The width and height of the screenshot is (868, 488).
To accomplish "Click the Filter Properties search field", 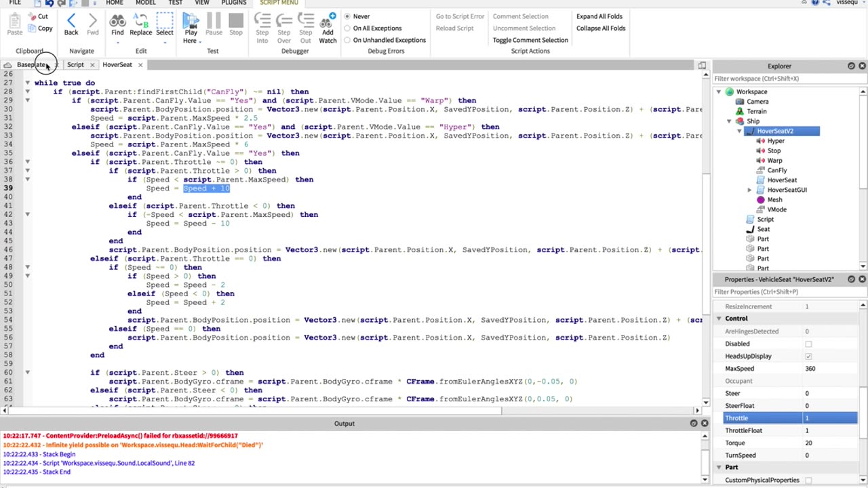I will click(x=789, y=292).
